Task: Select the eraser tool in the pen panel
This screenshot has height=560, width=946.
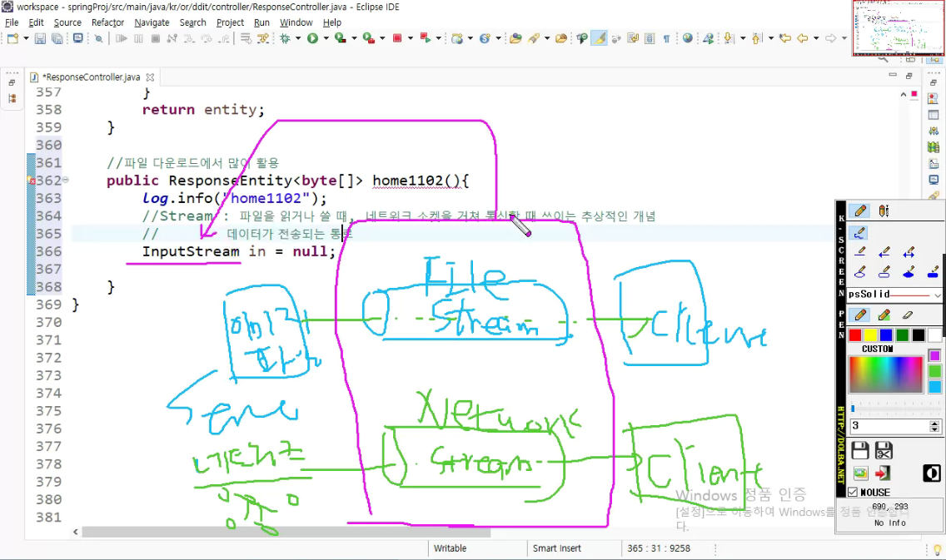Action: pyautogui.click(x=906, y=315)
